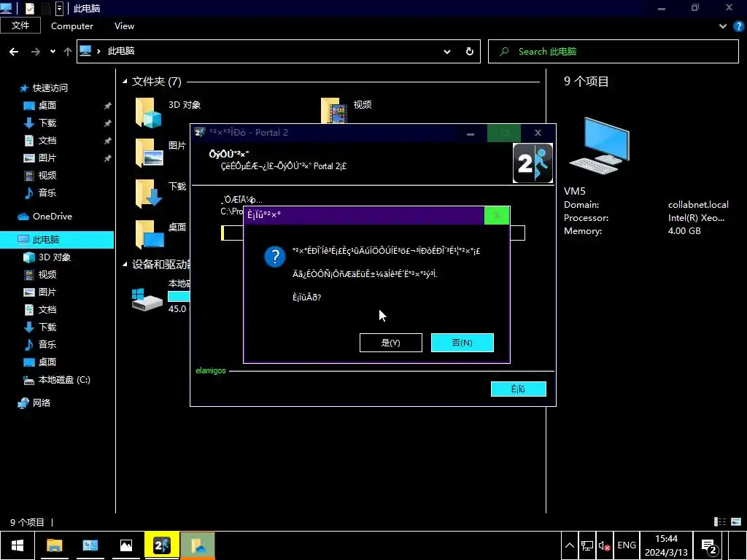
Task: Open the Windows Start menu
Action: 18,545
